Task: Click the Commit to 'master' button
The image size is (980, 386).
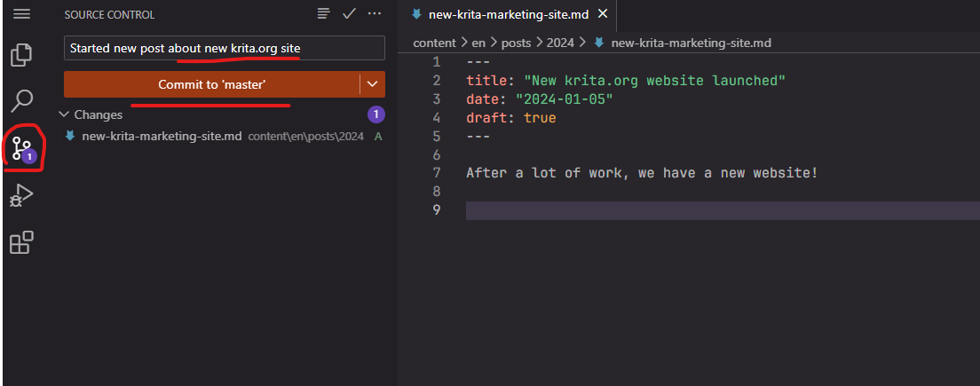Action: point(212,84)
